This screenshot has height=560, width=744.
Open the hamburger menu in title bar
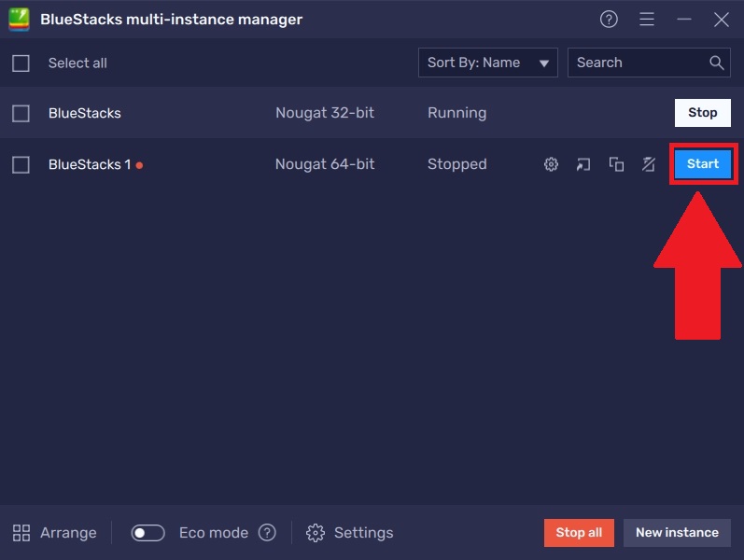click(646, 20)
